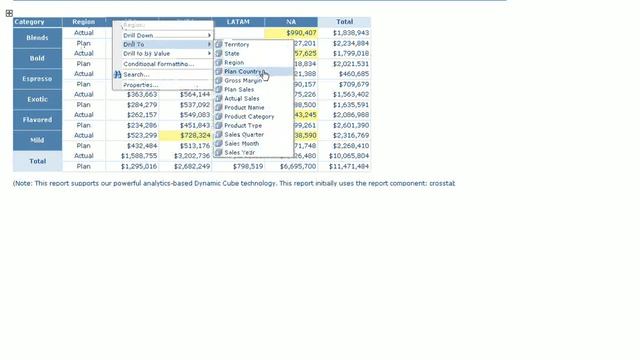Click the cube icon beside Gross Margin
640x360 pixels.
[x=219, y=80]
